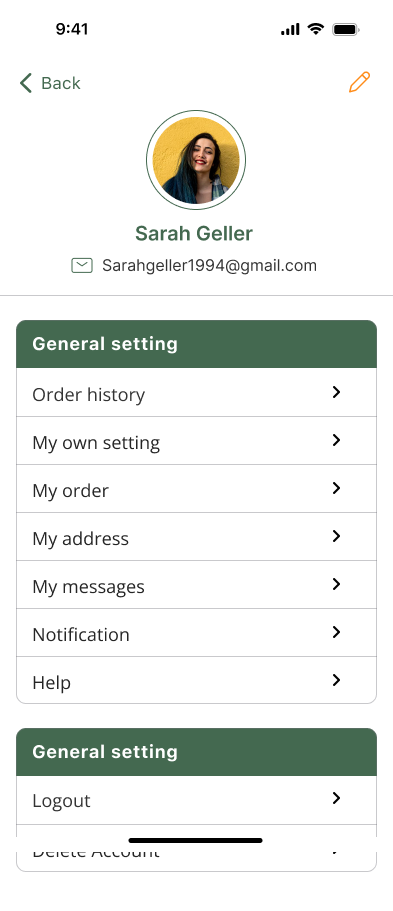The image size is (393, 911).
Task: Open Sarah Geller's profile photo
Action: (196, 160)
